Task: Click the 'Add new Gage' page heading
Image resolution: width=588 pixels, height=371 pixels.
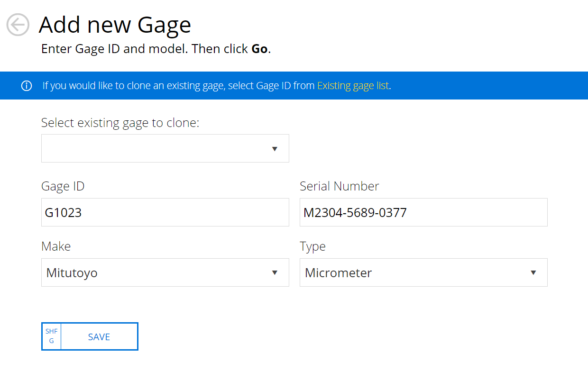Action: [115, 25]
